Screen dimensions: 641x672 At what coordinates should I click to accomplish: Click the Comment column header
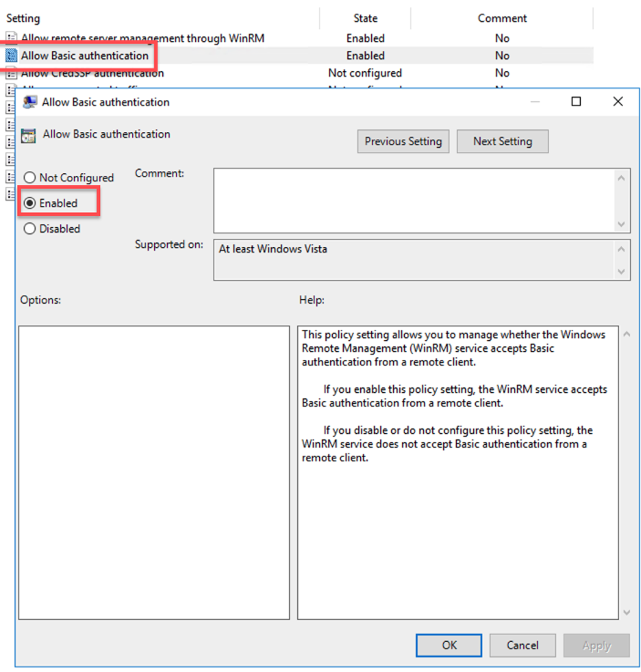(x=502, y=18)
